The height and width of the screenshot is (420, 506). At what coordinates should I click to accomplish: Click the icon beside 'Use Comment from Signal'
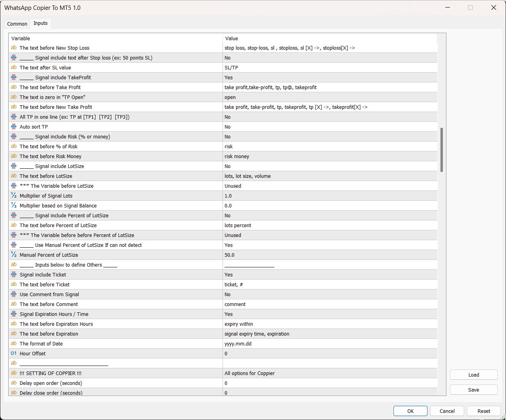[14, 294]
